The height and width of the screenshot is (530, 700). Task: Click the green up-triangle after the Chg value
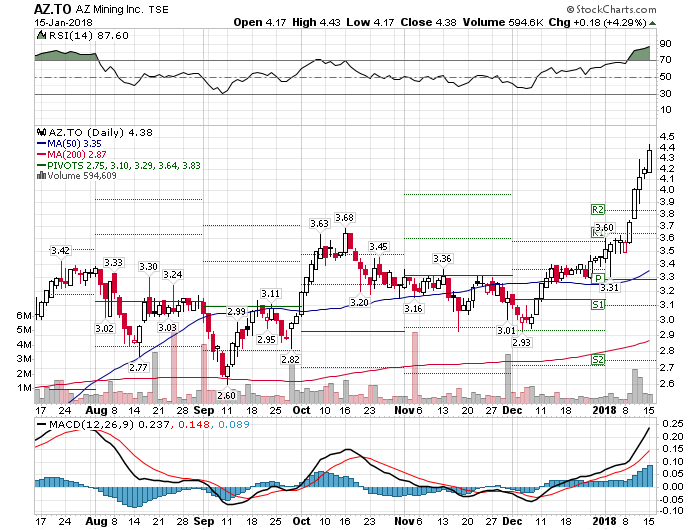pos(652,23)
